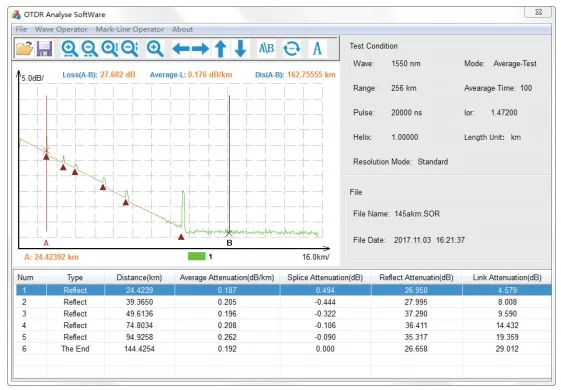Click the red A marker line label
The image size is (561, 390).
pos(46,243)
